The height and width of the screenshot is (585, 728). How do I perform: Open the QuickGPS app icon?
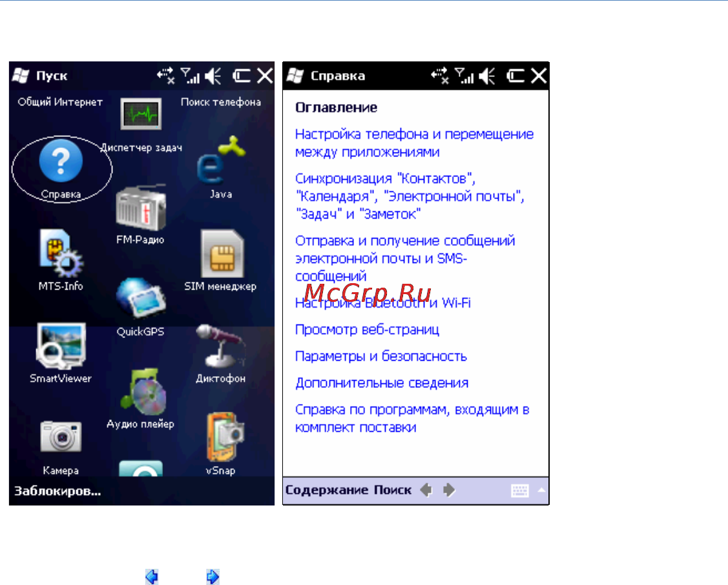point(140,298)
